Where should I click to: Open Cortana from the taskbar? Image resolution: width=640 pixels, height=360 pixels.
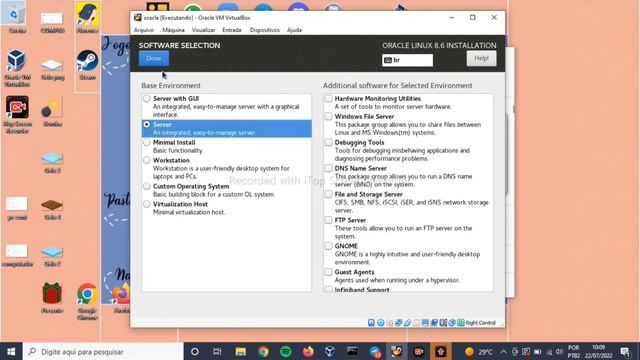195,351
